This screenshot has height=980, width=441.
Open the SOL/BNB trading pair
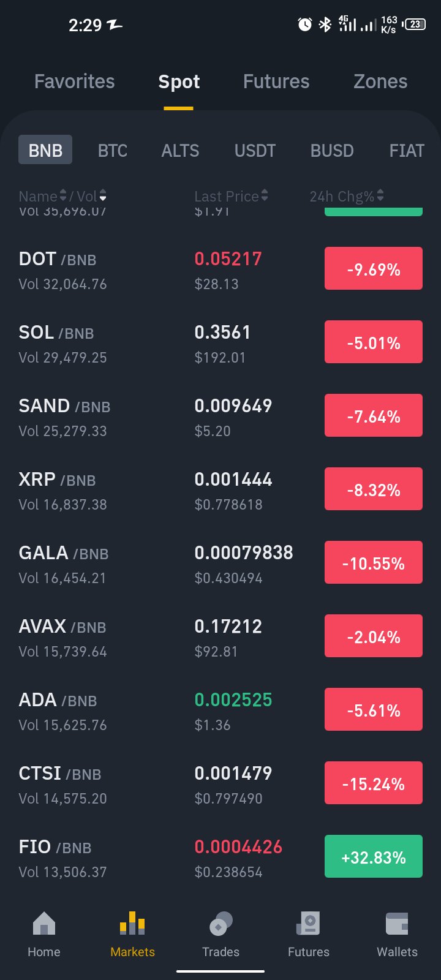(x=221, y=344)
